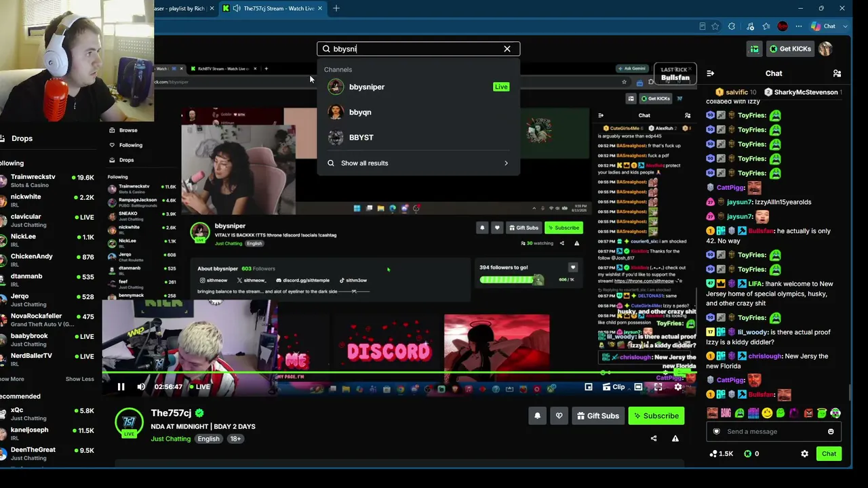
Task: Expand the Copilot Chat dropdown arrow
Action: click(845, 26)
